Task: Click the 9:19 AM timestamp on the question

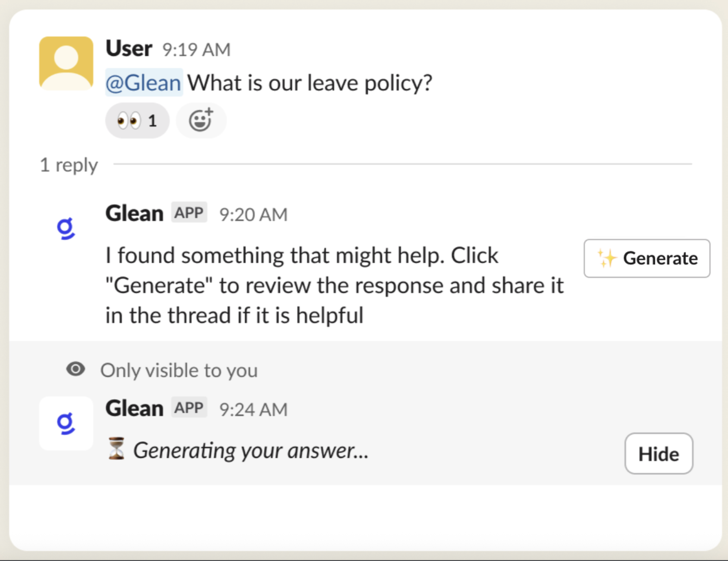Action: pos(195,49)
